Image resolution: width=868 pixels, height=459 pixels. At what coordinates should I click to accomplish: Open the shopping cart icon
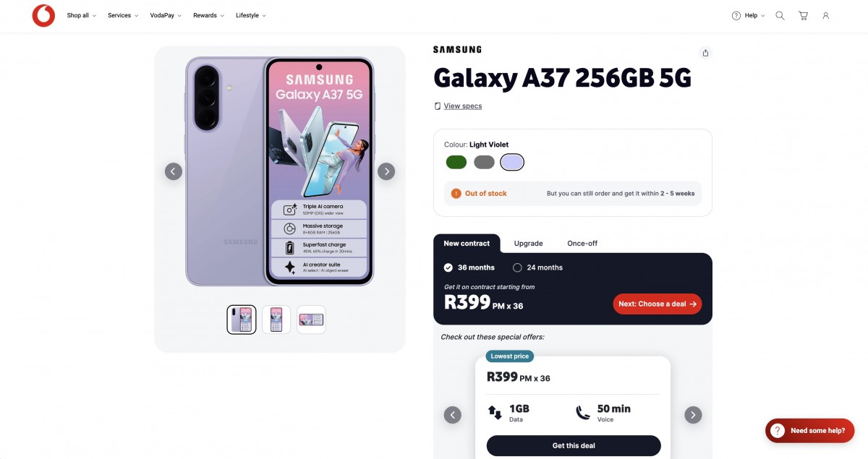(x=803, y=15)
